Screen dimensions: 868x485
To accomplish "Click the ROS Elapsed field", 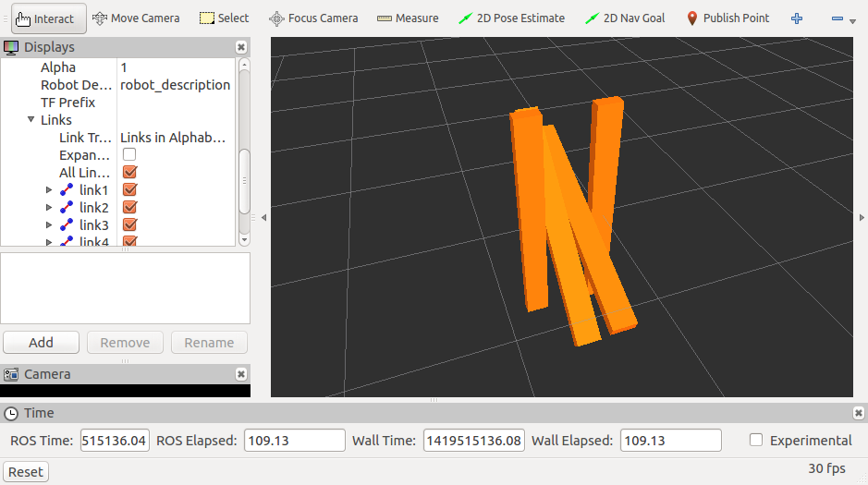I will coord(295,441).
